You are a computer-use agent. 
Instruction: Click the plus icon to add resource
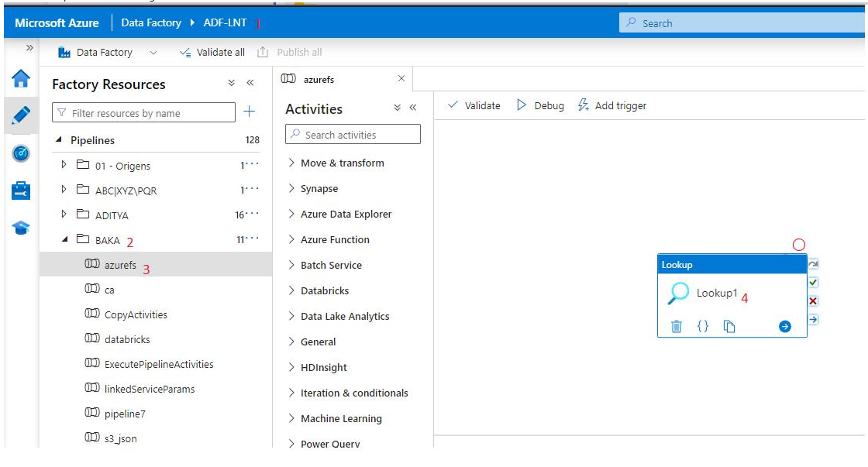[249, 112]
